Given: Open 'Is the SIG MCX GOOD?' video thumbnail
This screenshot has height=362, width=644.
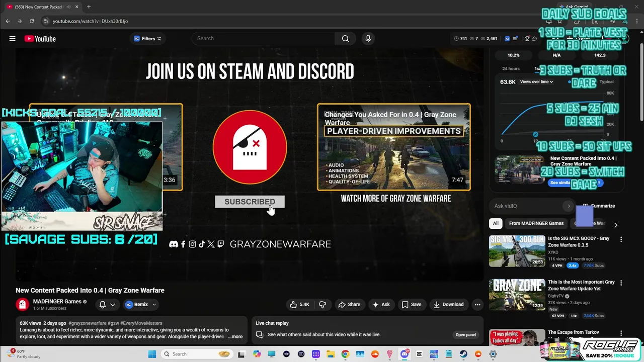Looking at the screenshot, I should point(517,250).
